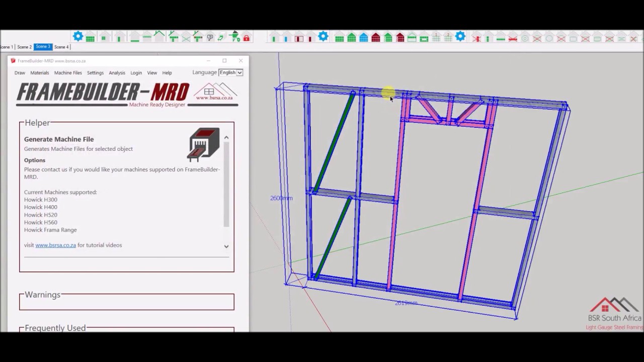Switch to the Scene 1 tab
Image resolution: width=644 pixels, height=362 pixels.
[x=6, y=47]
